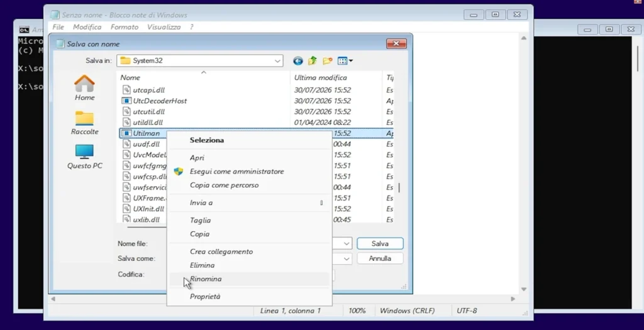Select the utcapi.dll file icon
644x330 pixels.
click(126, 90)
